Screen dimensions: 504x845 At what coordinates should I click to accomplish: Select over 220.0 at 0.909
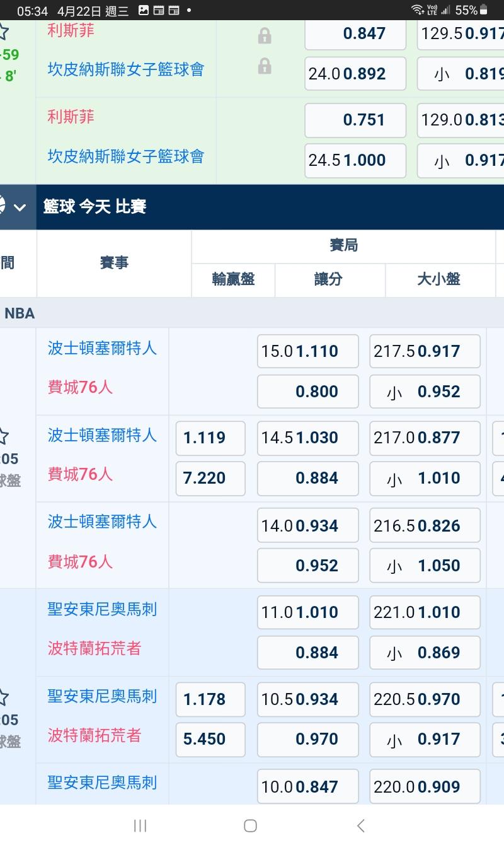tap(425, 786)
